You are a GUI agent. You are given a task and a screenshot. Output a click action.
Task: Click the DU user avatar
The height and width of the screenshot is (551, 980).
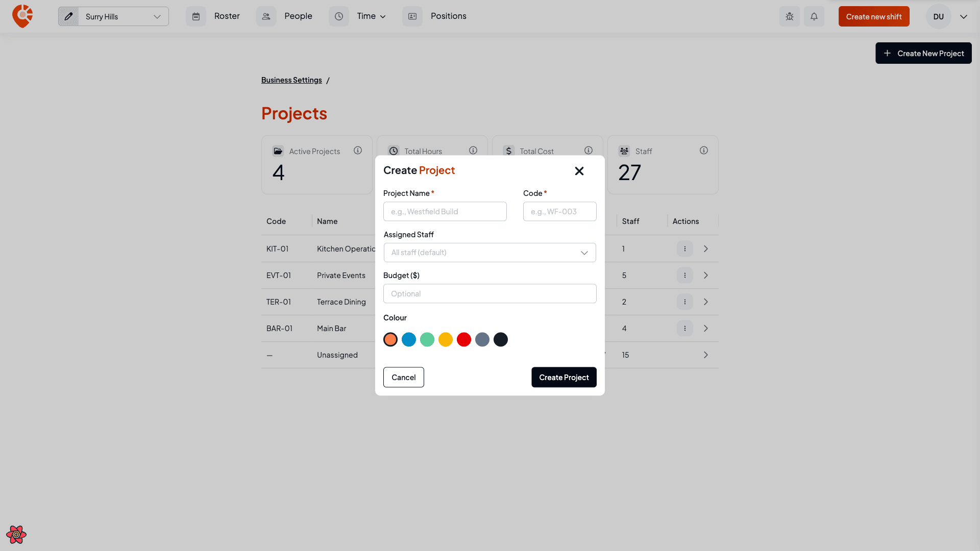[x=939, y=16]
